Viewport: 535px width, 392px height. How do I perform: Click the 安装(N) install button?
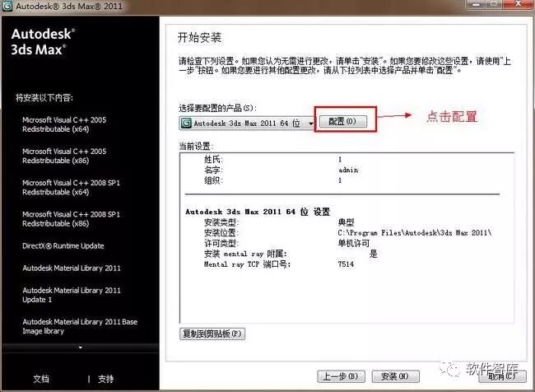(395, 376)
